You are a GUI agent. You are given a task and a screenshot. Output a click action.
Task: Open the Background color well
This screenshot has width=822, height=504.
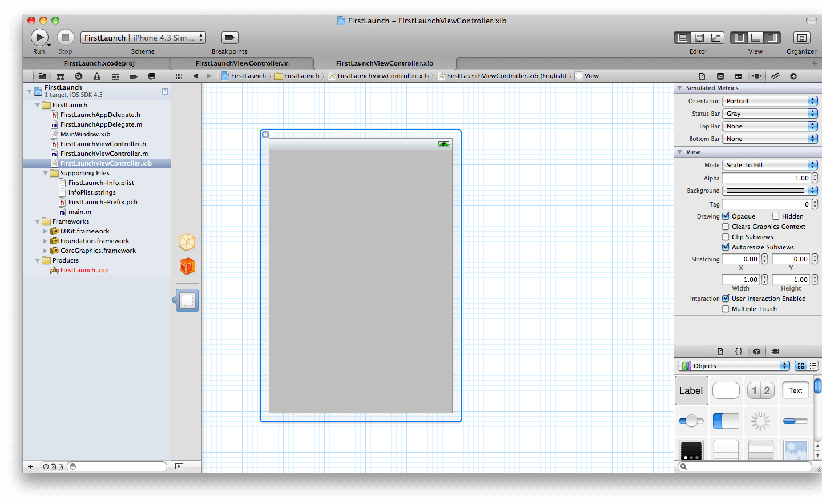(x=765, y=191)
